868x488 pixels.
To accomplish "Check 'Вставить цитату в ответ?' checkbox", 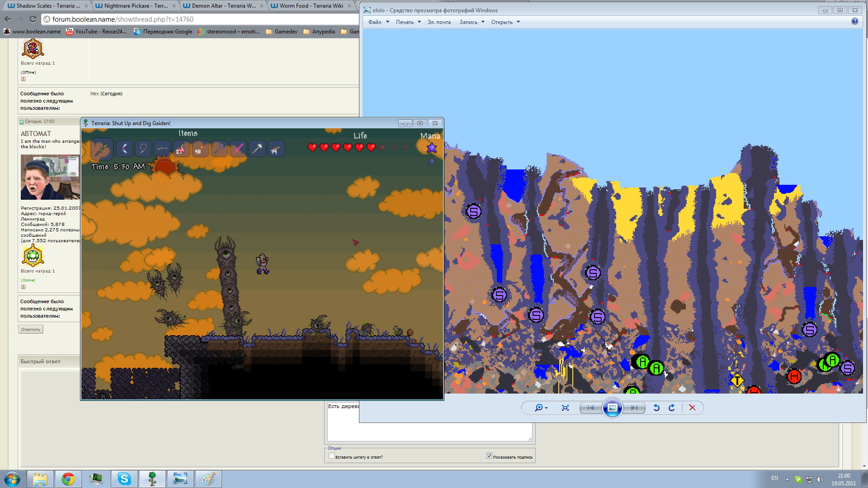I will pyautogui.click(x=331, y=456).
